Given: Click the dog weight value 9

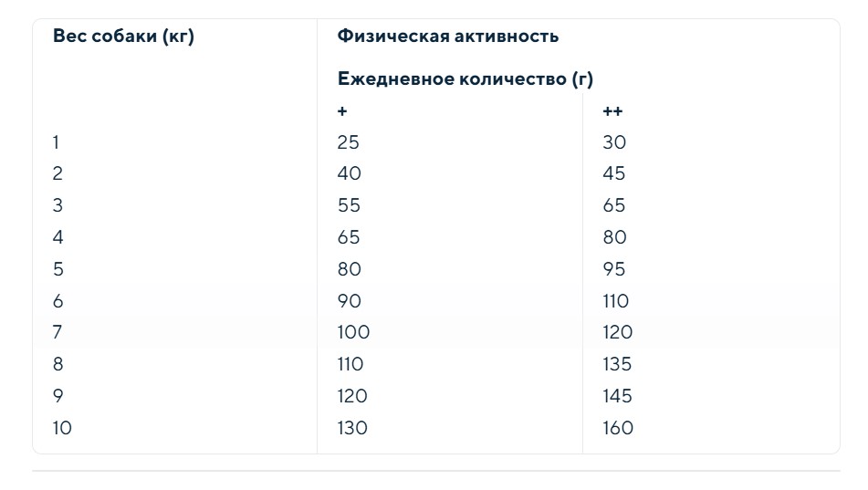Looking at the screenshot, I should coord(58,396).
